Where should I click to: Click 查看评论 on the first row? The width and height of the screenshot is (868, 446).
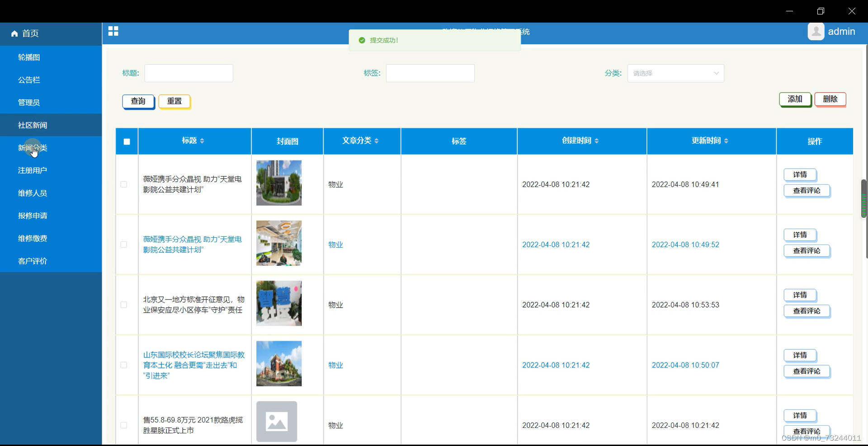[x=807, y=191]
